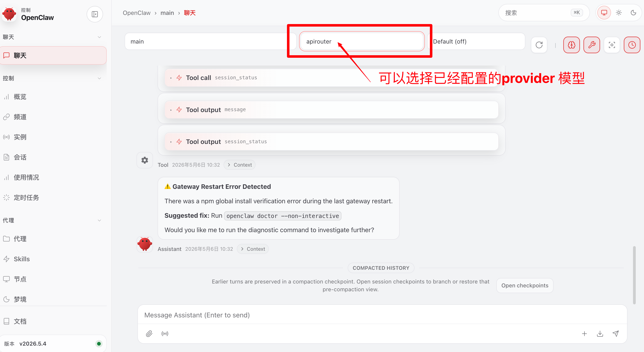Click the main breadcrumb link
This screenshot has width=644, height=352.
(x=167, y=13)
